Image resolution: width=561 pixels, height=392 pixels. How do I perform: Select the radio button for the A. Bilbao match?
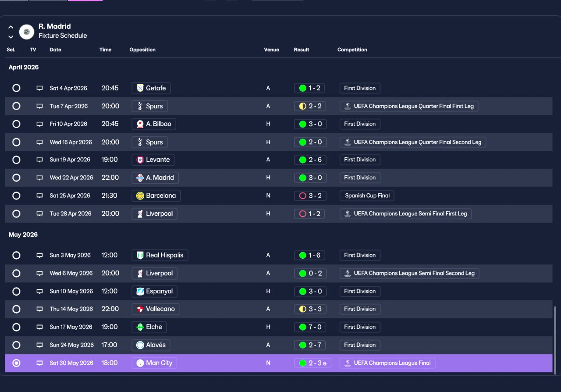click(16, 124)
